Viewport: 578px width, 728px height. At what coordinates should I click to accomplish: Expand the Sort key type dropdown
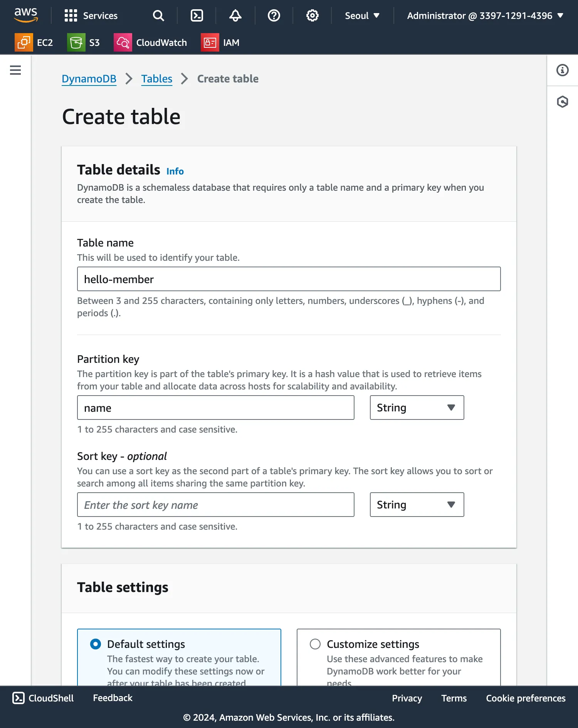pos(417,505)
